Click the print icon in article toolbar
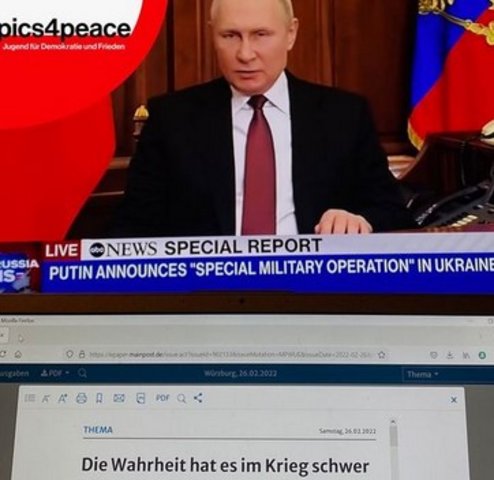Viewport: 494px width, 480px height. pyautogui.click(x=81, y=398)
